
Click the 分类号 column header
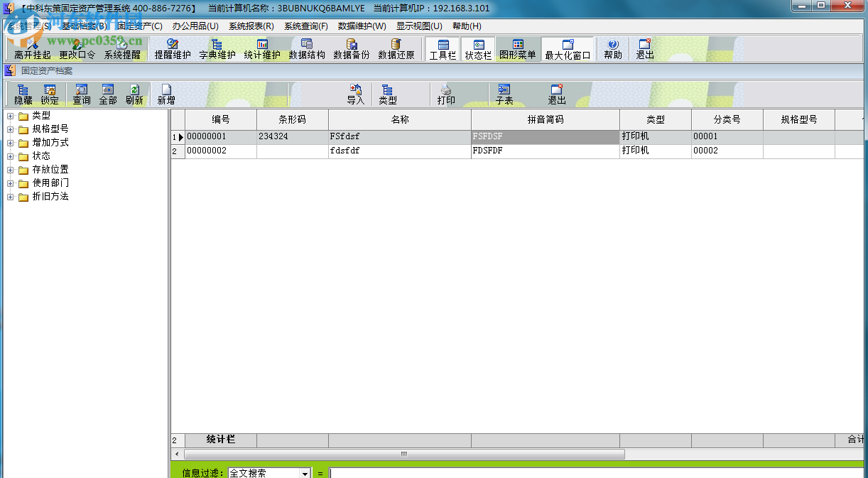(727, 120)
